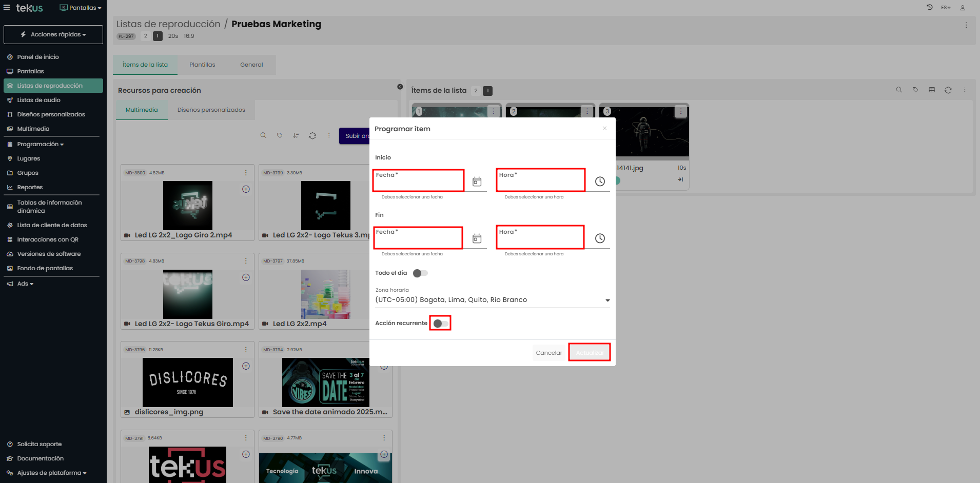Screen dimensions: 980x483
Task: Expand the Programación sidebar menu
Action: tap(41, 144)
